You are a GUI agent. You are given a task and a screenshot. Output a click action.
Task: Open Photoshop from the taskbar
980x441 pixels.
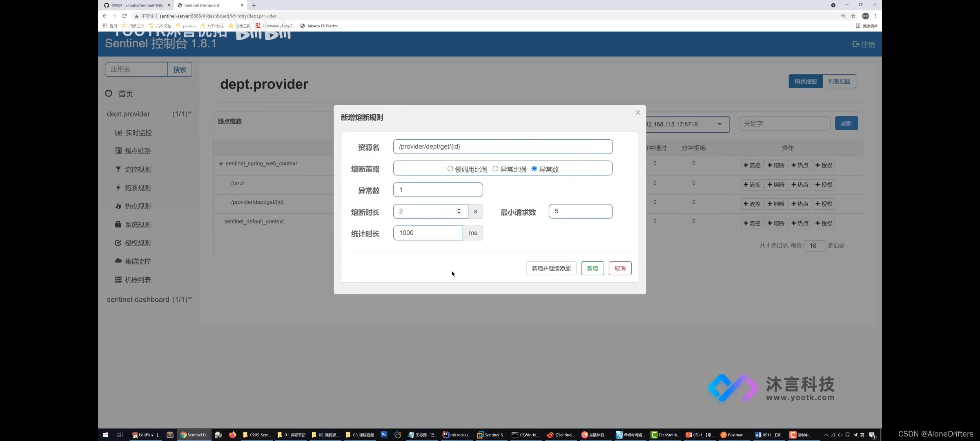click(x=384, y=435)
